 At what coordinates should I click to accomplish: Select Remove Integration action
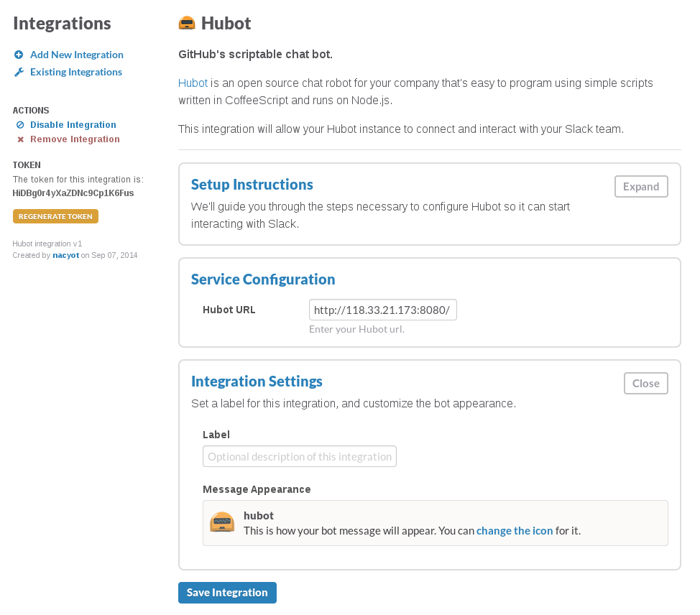pos(75,139)
